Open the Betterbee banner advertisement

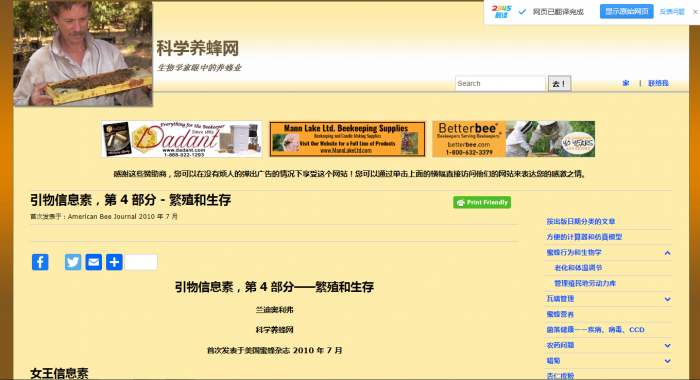coord(513,139)
